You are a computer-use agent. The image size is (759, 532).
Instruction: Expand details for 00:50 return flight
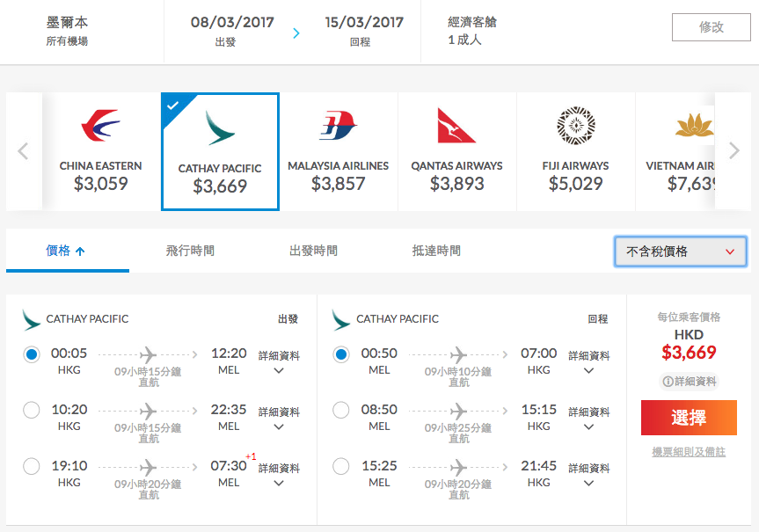[x=588, y=362]
